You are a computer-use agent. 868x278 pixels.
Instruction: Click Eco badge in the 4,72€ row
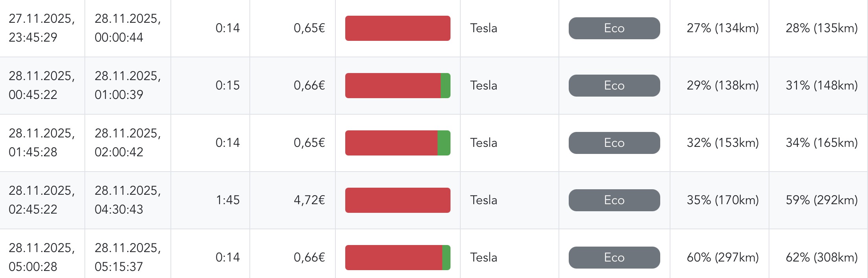coord(614,200)
